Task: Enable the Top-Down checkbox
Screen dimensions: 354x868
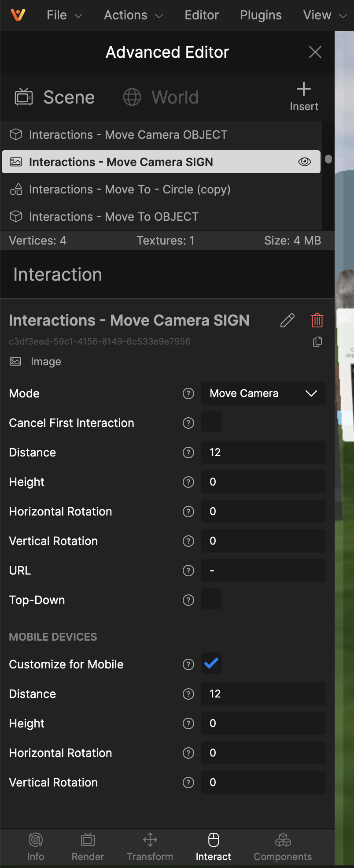Action: (211, 599)
